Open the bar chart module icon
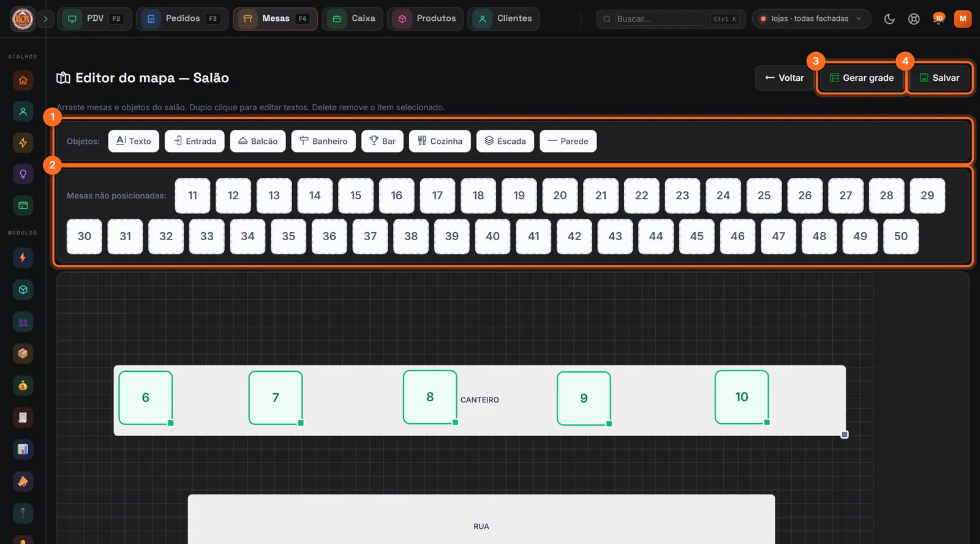The height and width of the screenshot is (544, 980). point(23,449)
